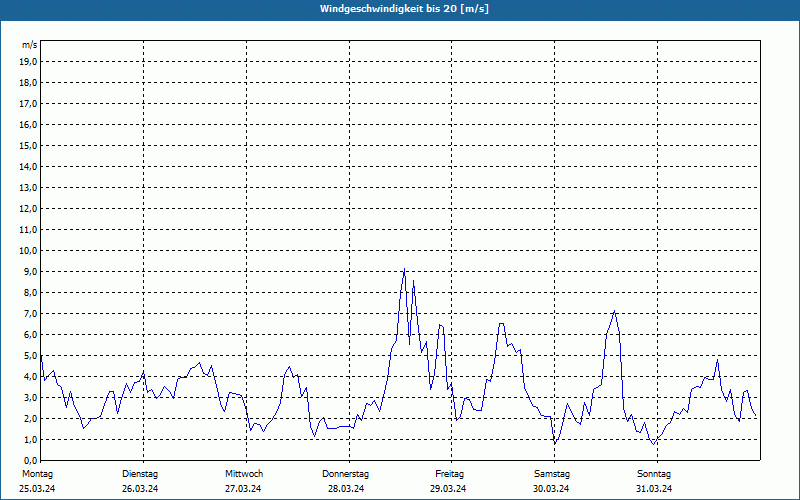Viewport: 800px width, 500px height.
Task: Click the '6,0' axis value
Action: 30,334
